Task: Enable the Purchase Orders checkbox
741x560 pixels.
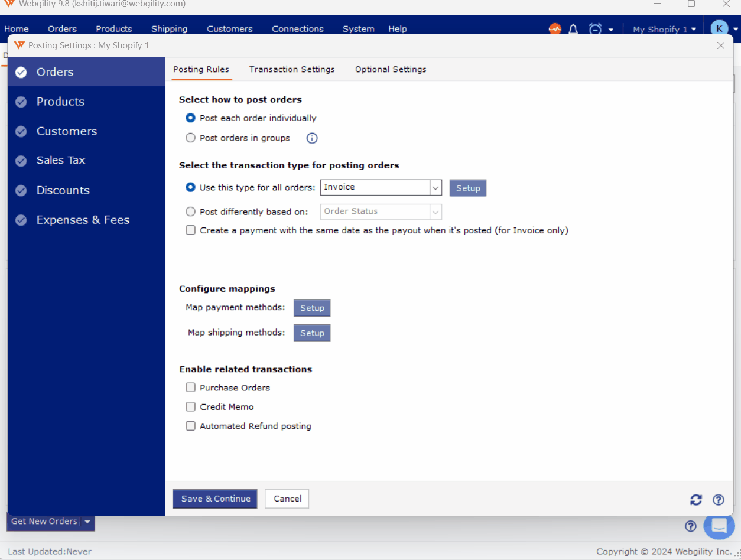Action: [x=190, y=388]
